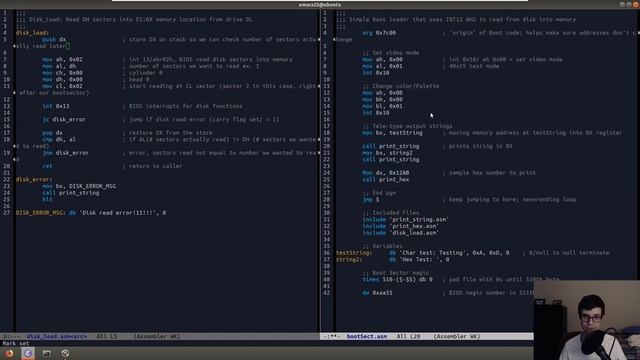Image resolution: width=640 pixels, height=360 pixels.
Task: Click the emacs25@ubuntu title bar text
Action: [x=320, y=4]
